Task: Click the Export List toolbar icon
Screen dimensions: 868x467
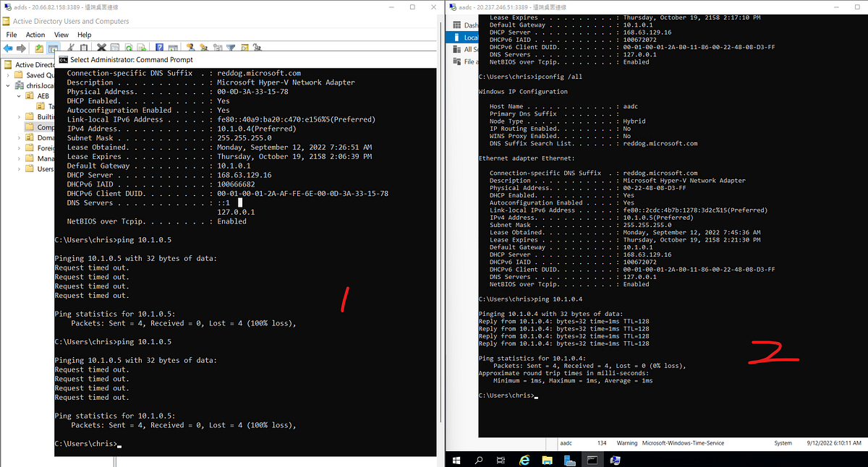Action: tap(143, 47)
